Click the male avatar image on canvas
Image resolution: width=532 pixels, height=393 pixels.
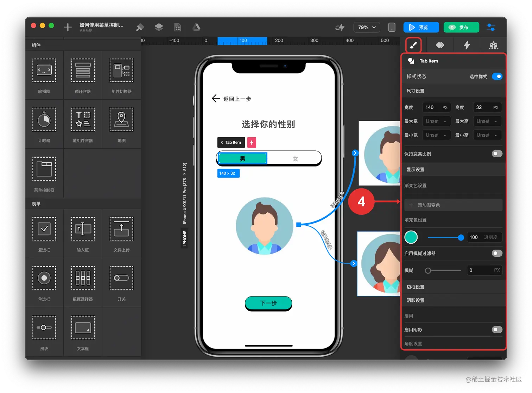(x=265, y=226)
